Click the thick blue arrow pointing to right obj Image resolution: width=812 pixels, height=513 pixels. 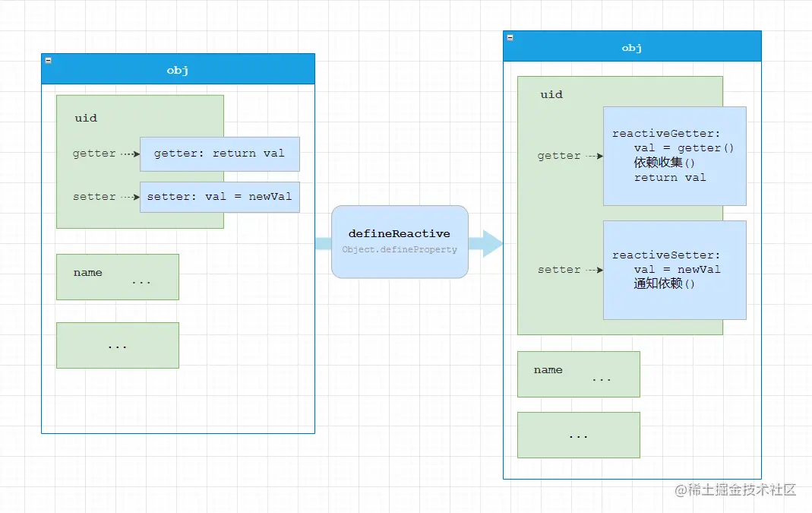tap(485, 245)
